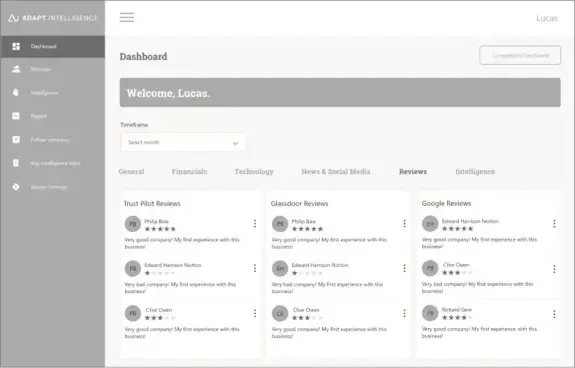Click Edward Harrison Norton's one-star rating in Trust Pilot
575x368 pixels.
click(x=160, y=273)
